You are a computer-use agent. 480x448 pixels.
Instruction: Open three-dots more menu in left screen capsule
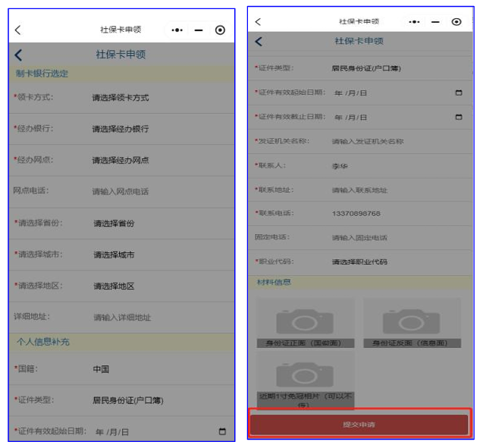[x=177, y=30]
